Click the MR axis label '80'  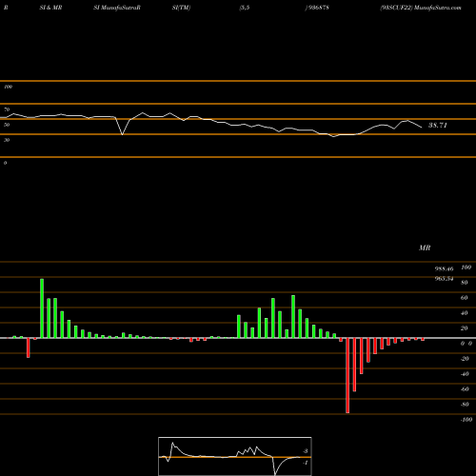[x=465, y=283]
